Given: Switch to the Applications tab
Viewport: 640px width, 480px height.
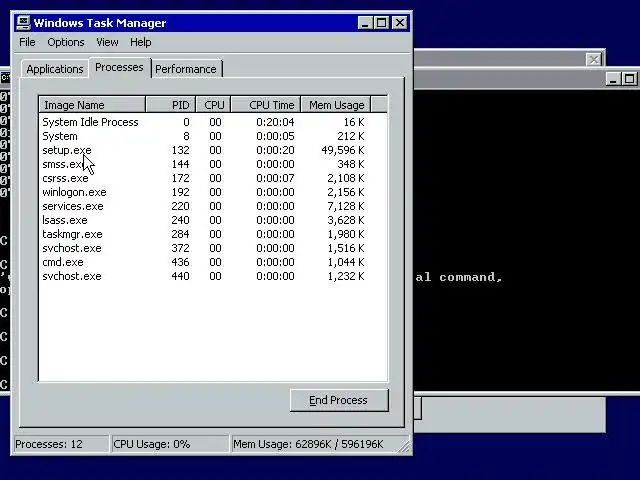Looking at the screenshot, I should 55,69.
